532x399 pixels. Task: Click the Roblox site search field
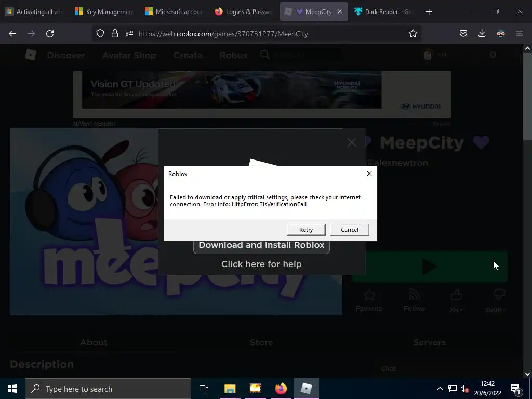302,55
